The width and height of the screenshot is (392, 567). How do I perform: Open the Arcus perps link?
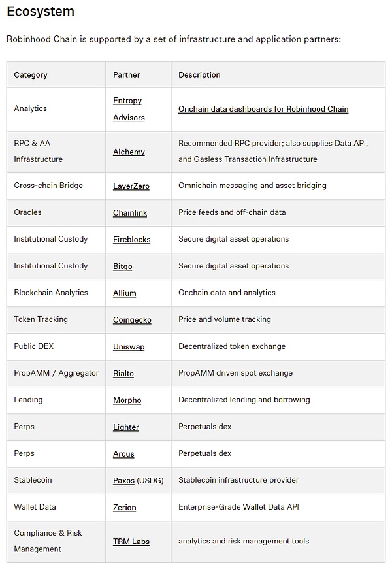(x=123, y=453)
